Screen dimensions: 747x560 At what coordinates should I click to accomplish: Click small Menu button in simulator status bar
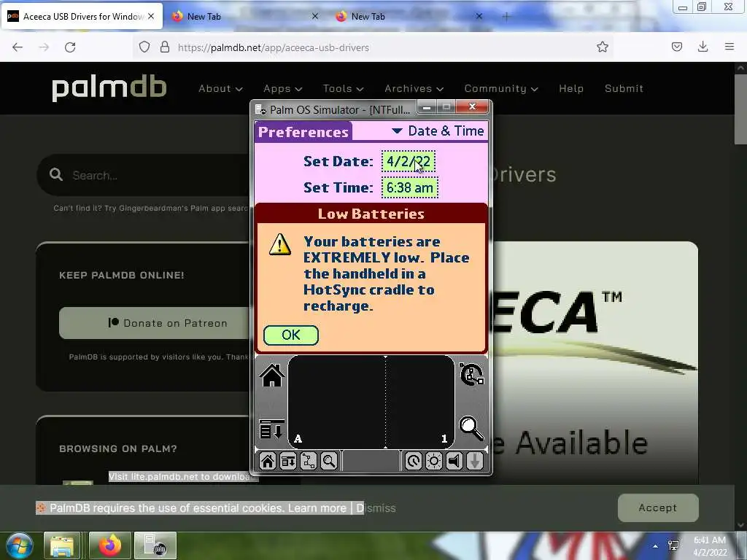coord(288,461)
